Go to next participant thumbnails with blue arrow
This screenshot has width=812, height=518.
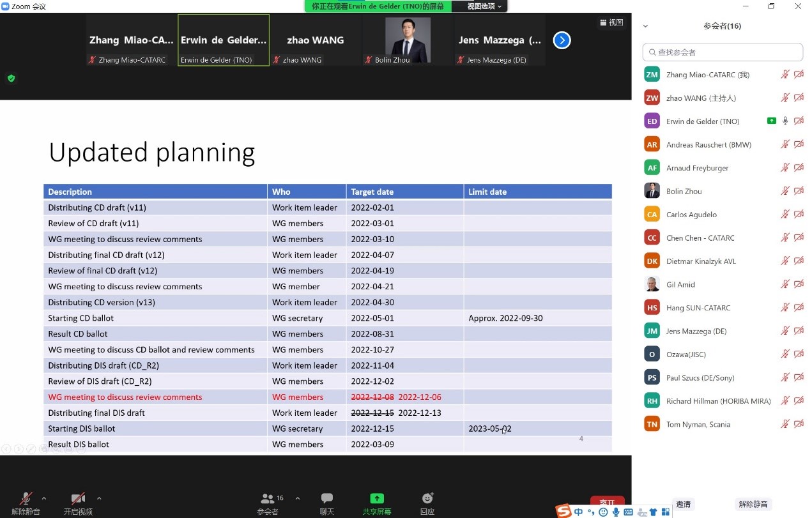click(x=562, y=40)
